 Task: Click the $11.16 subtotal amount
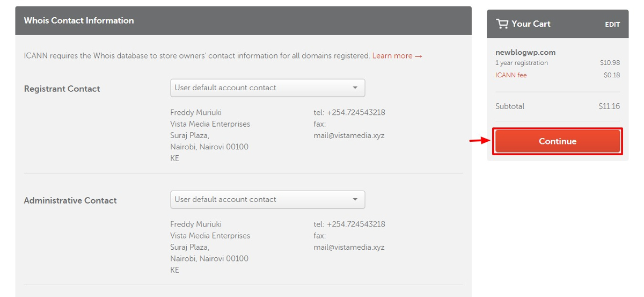pos(609,106)
